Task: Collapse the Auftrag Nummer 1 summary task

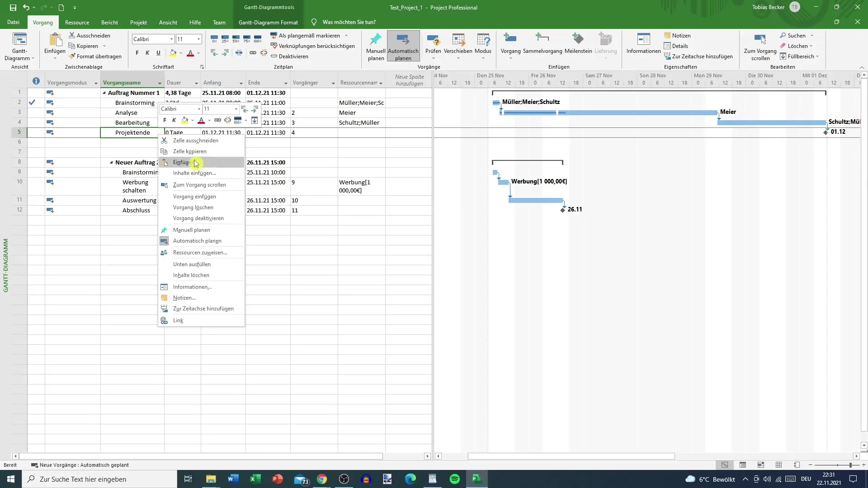Action: click(104, 93)
